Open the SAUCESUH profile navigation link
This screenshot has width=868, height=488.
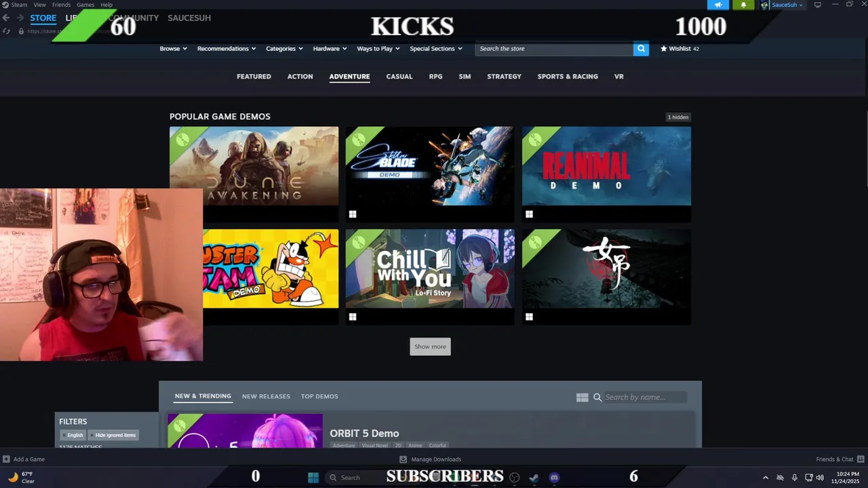coord(189,18)
